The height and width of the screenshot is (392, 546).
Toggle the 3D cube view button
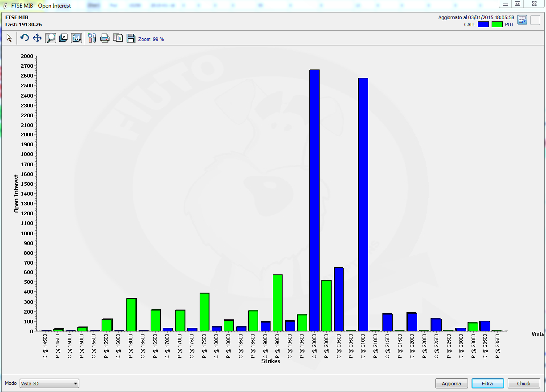[x=76, y=38]
